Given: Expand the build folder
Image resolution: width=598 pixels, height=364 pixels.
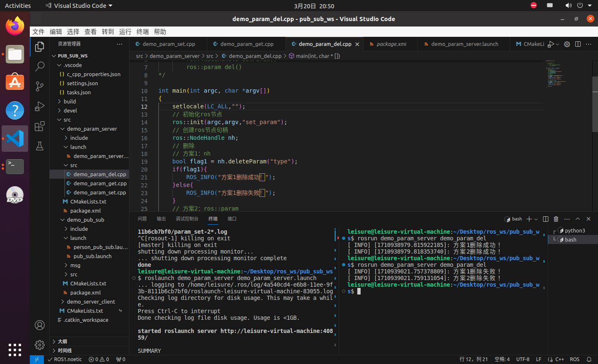Looking at the screenshot, I should pos(89,101).
